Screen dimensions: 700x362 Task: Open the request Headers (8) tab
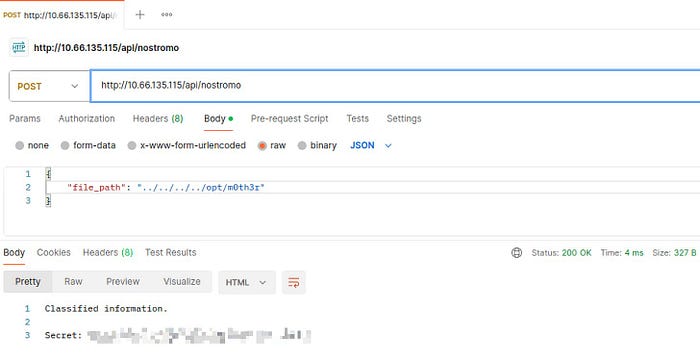158,119
